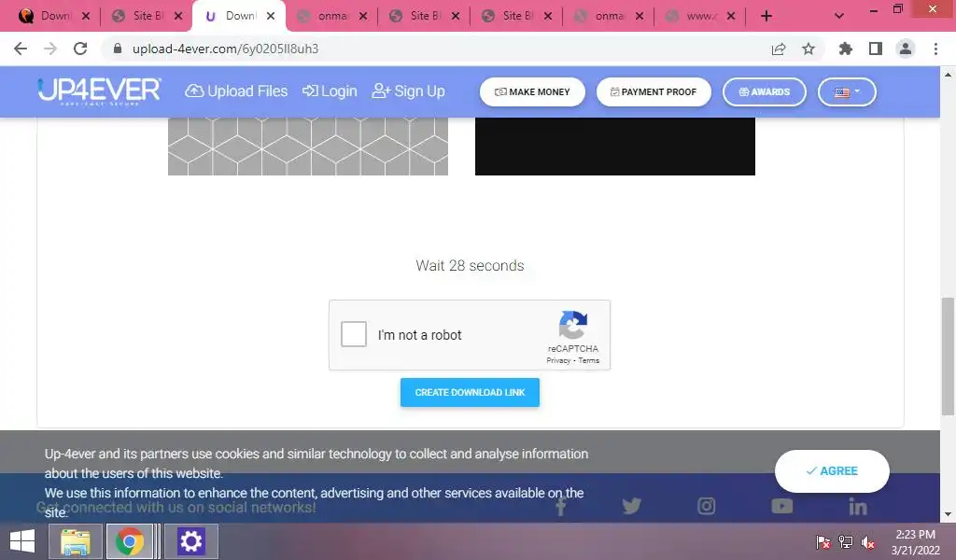Close the www tab

click(731, 16)
